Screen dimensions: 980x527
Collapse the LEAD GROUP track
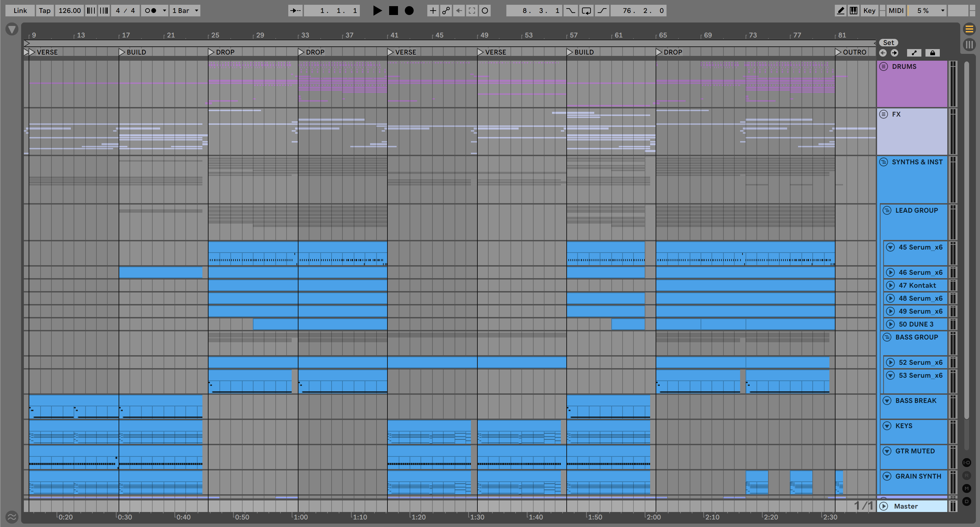(887, 210)
